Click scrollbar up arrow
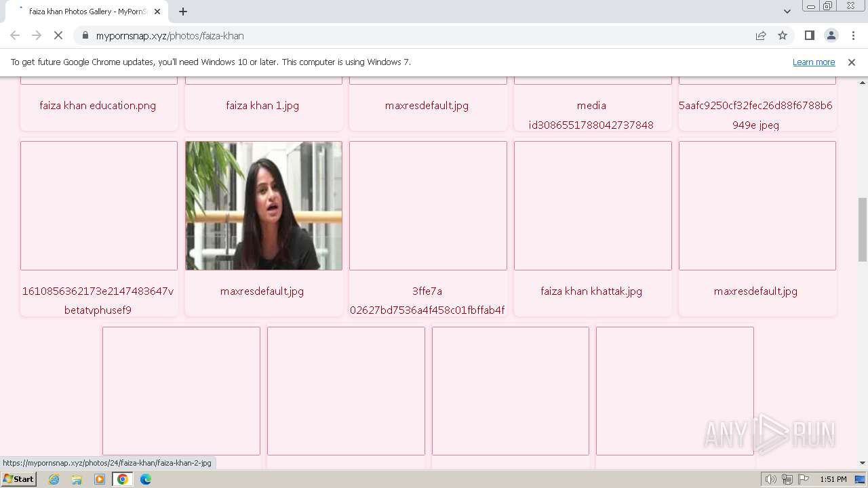868x488 pixels. (863, 82)
